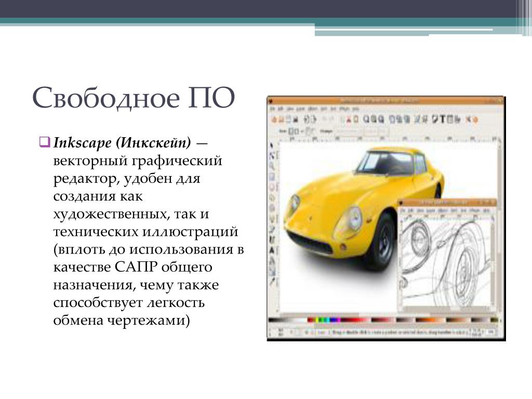The image size is (532, 399).
Task: Click the words 'векторный графический'
Action: (x=138, y=161)
